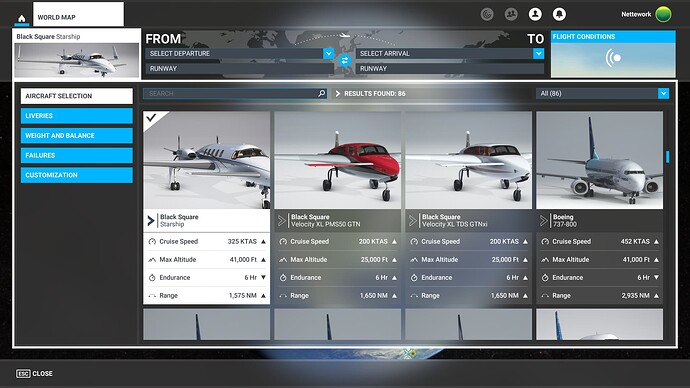
Task: Click Starship Endurance stopwatch icon
Action: click(x=152, y=278)
